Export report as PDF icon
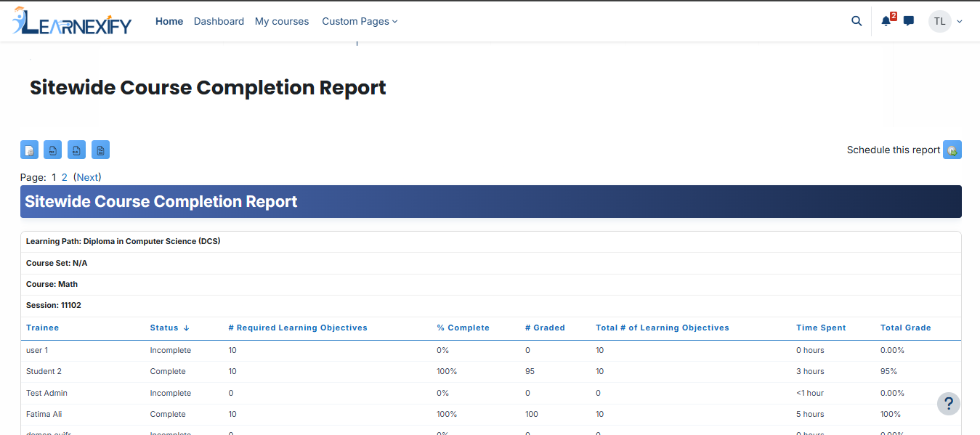This screenshot has height=435, width=980. tap(53, 150)
